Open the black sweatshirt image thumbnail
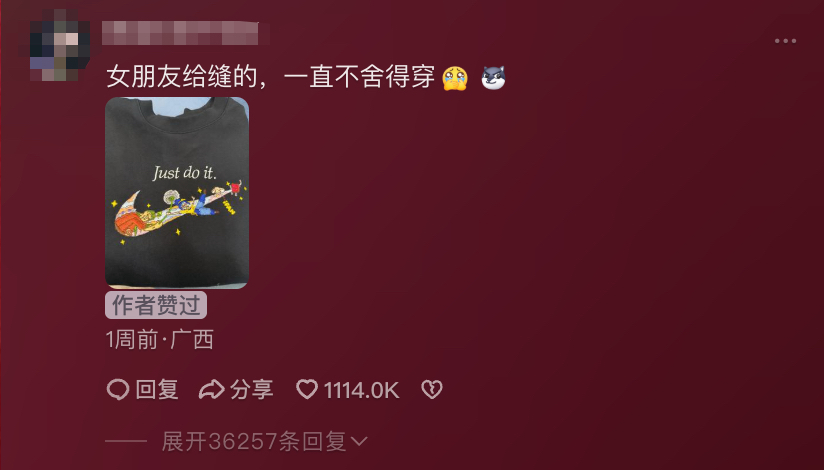Image resolution: width=824 pixels, height=470 pixels. click(x=177, y=193)
